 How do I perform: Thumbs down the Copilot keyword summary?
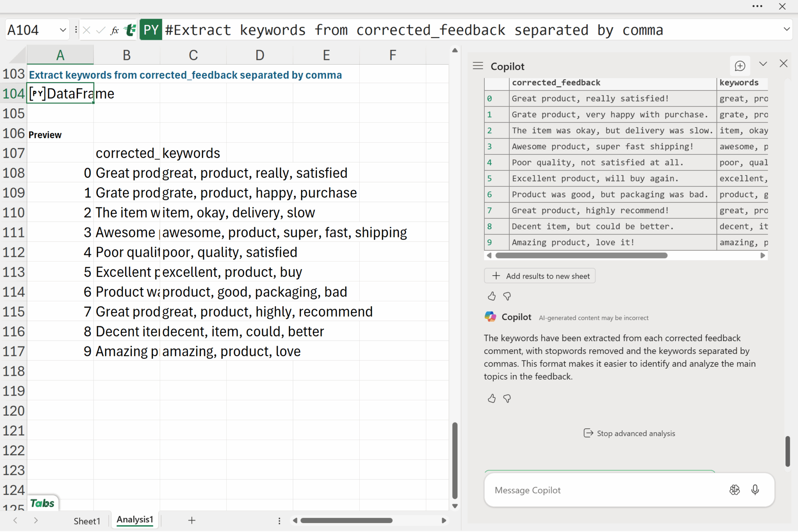[x=507, y=398]
